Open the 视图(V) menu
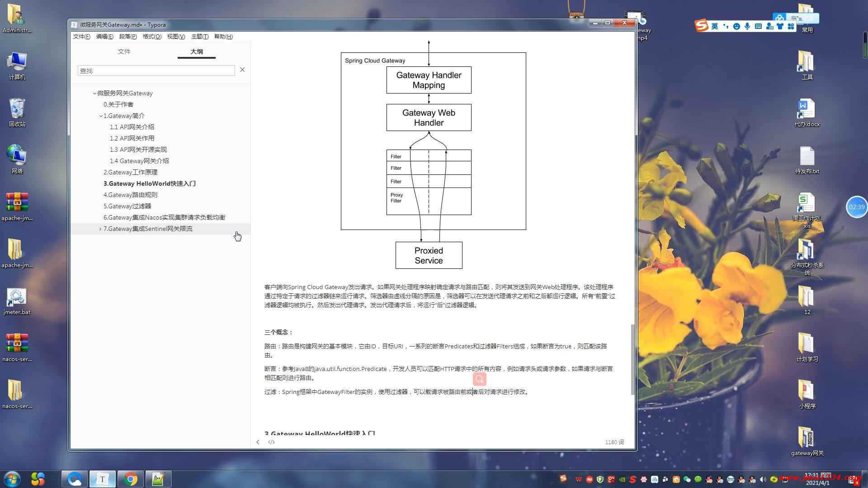The width and height of the screenshot is (868, 488). 176,37
